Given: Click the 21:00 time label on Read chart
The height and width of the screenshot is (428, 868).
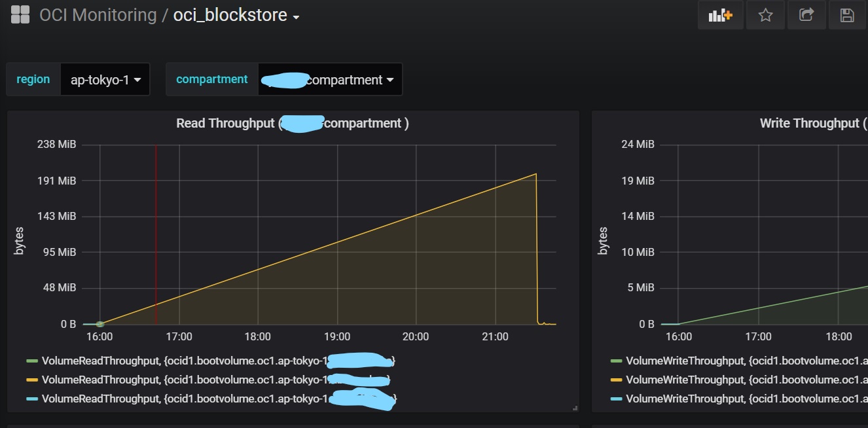Looking at the screenshot, I should (495, 336).
